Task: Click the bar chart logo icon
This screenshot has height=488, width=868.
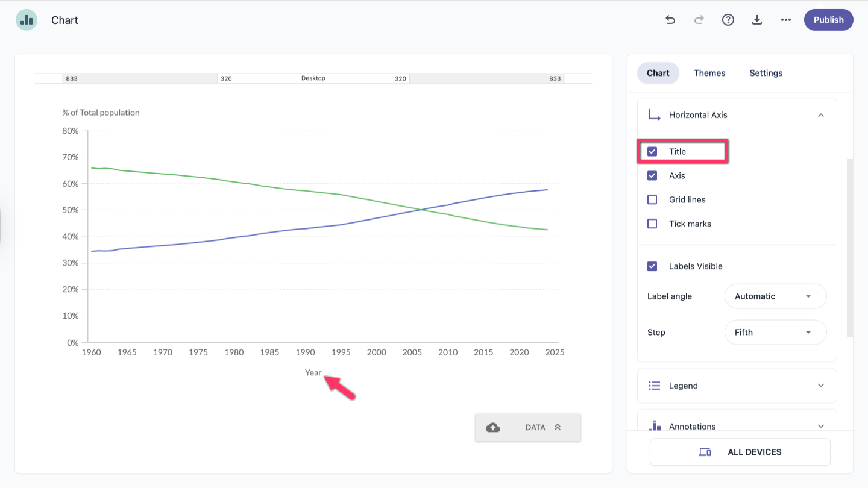Action: pos(27,20)
